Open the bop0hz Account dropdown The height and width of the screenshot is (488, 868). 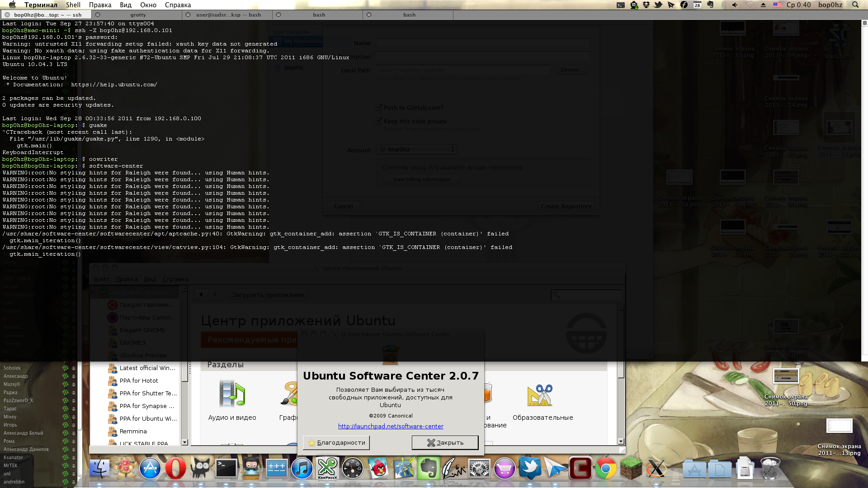tap(417, 150)
